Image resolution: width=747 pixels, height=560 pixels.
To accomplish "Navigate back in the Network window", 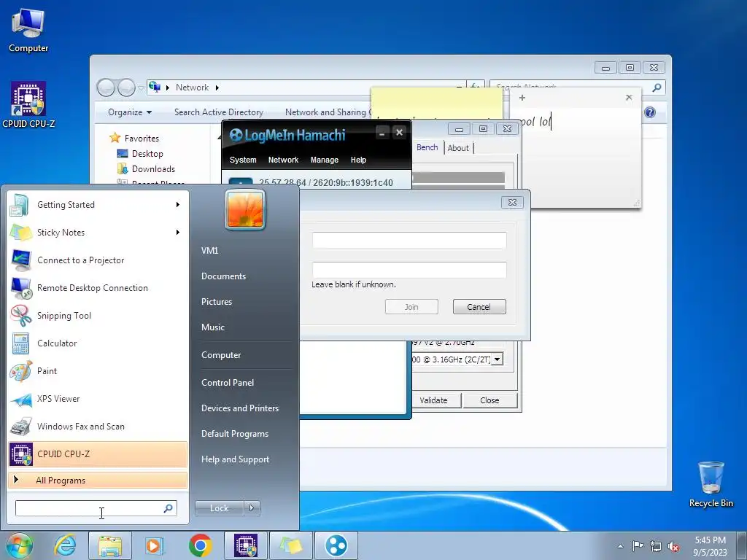I will coord(106,87).
